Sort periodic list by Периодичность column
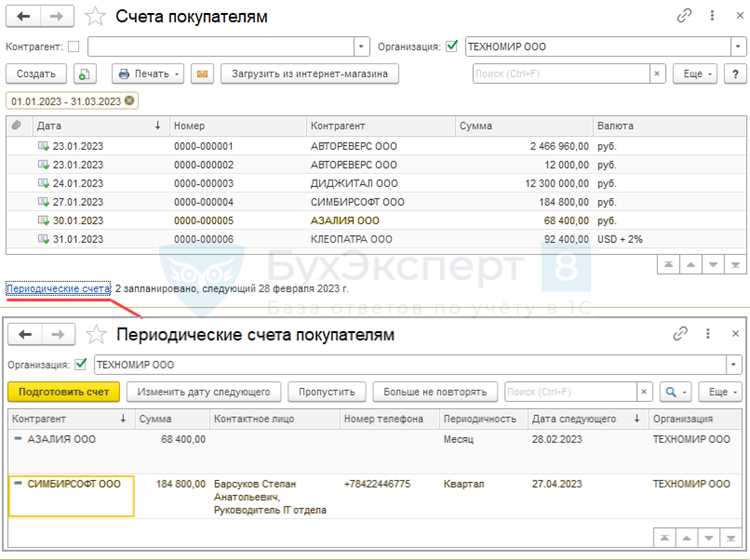The image size is (750, 560). click(x=483, y=419)
